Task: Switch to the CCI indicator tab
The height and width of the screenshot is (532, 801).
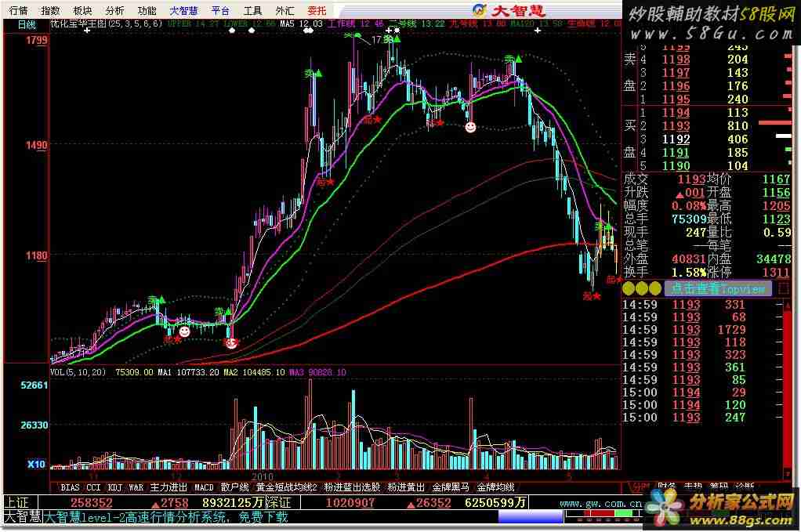Action: pyautogui.click(x=93, y=487)
